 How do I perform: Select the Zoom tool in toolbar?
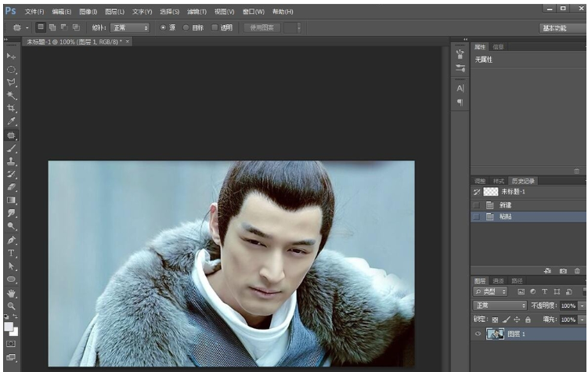pos(11,305)
